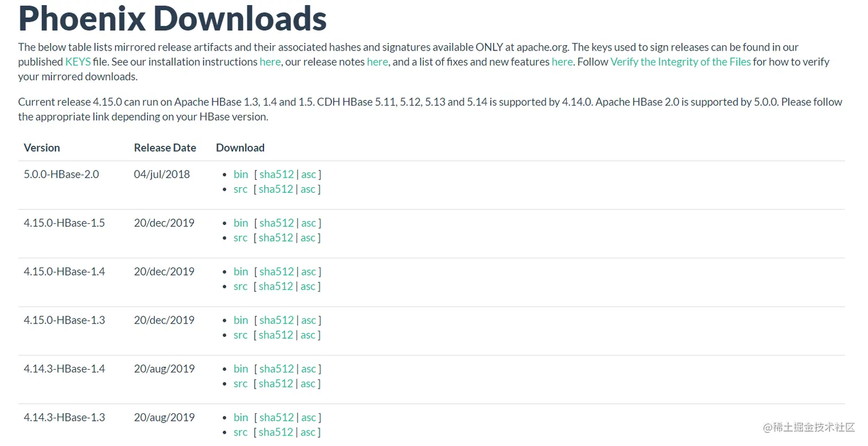Open src sha512 for 4.14.3-HBase-1.3
Screen dimensions: 868x446
coord(276,433)
